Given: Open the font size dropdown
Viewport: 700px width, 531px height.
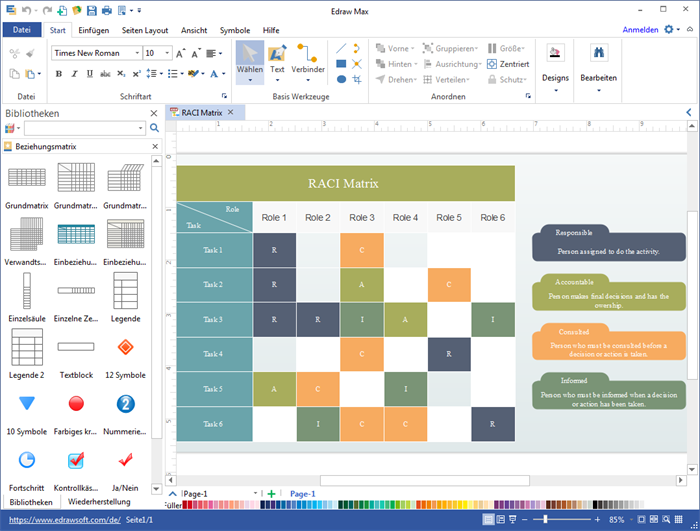Looking at the screenshot, I should click(x=167, y=53).
